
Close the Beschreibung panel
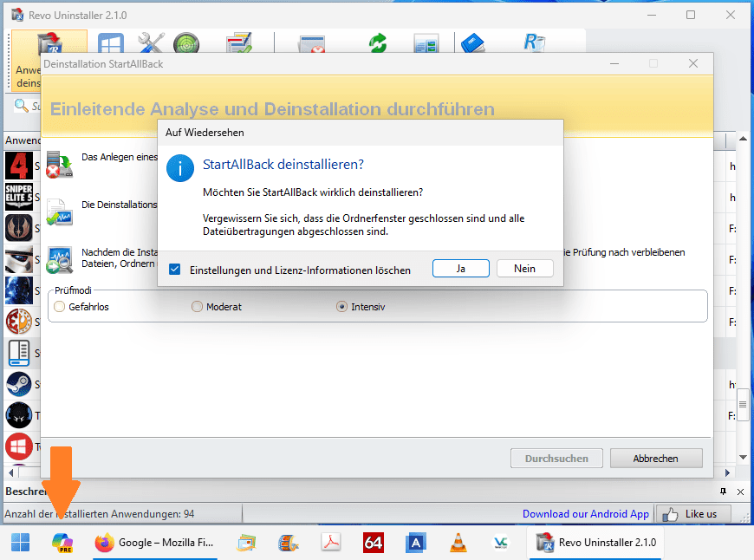tap(740, 492)
